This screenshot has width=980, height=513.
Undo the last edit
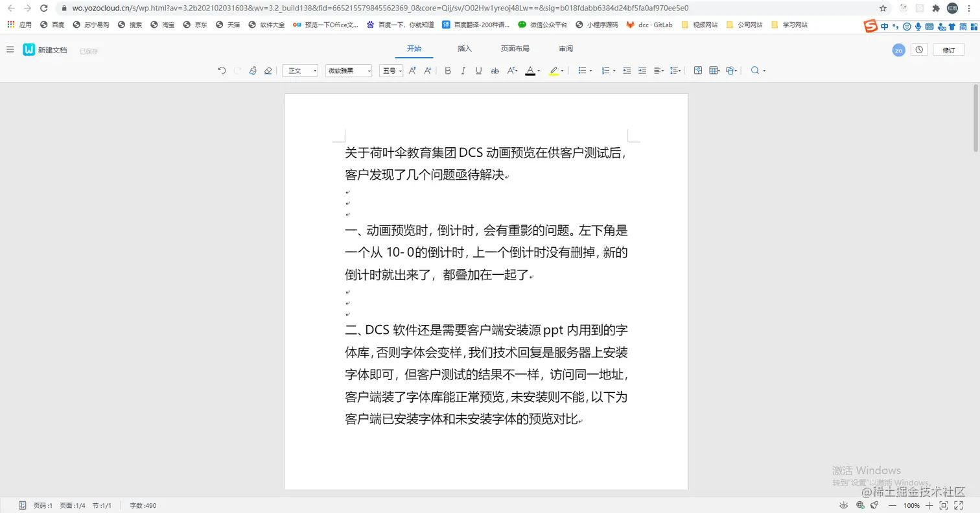[222, 71]
